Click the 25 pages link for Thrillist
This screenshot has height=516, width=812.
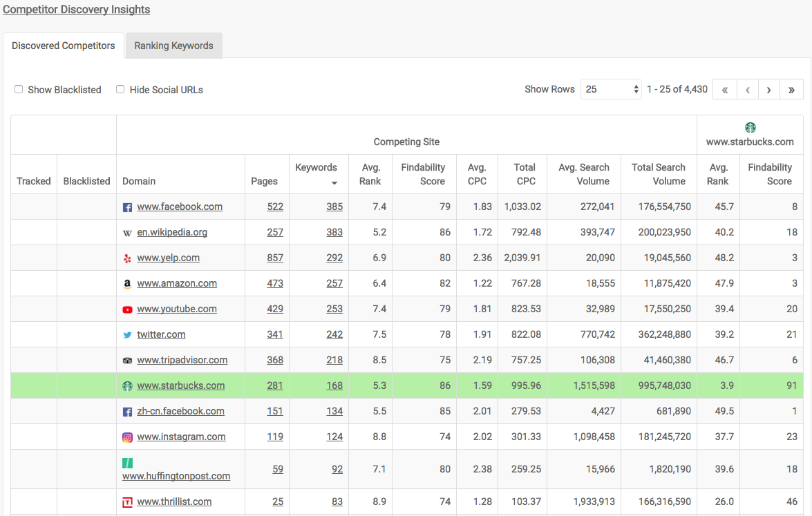(278, 501)
